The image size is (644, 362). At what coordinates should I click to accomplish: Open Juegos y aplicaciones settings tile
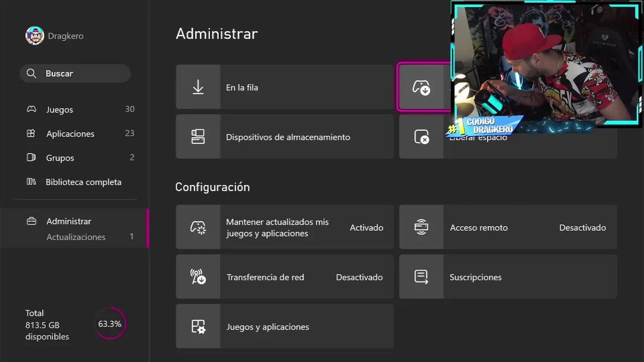285,327
